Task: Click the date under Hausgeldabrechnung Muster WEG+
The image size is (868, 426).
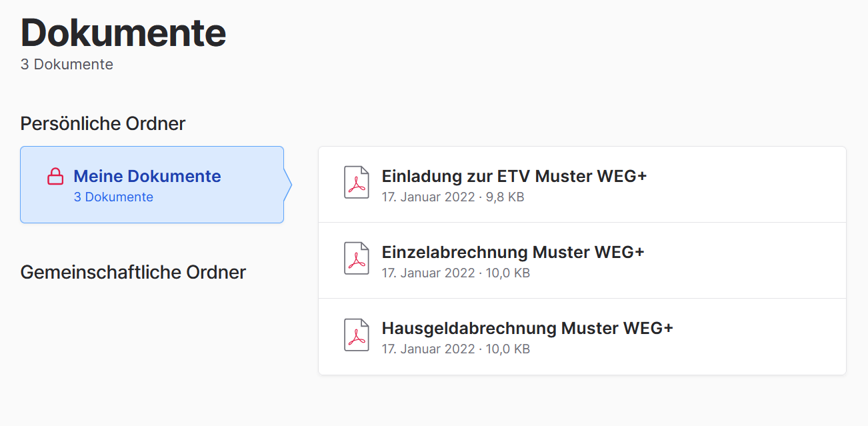Action: (x=428, y=349)
